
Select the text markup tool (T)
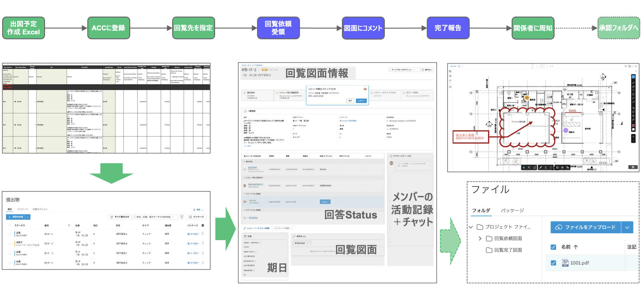click(x=633, y=91)
